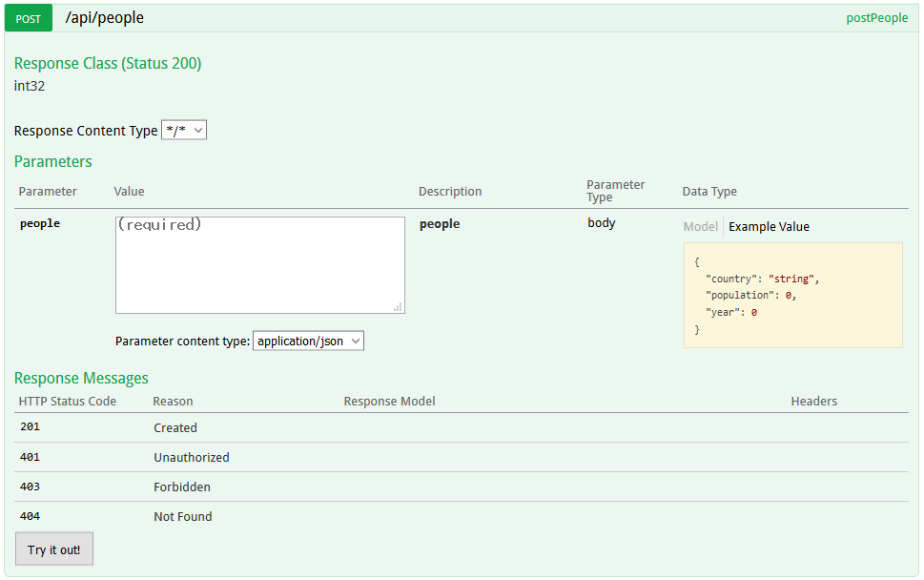The width and height of the screenshot is (924, 580).
Task: Select the 401 Unauthorized status row
Action: click(x=191, y=457)
